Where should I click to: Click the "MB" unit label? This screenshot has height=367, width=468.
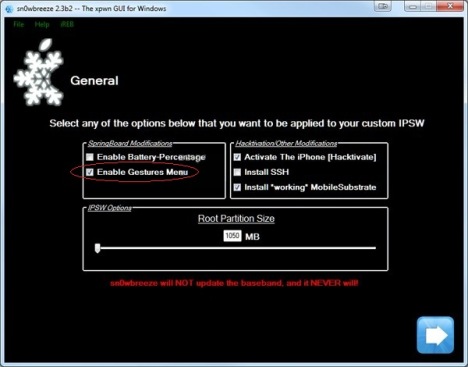pos(252,237)
